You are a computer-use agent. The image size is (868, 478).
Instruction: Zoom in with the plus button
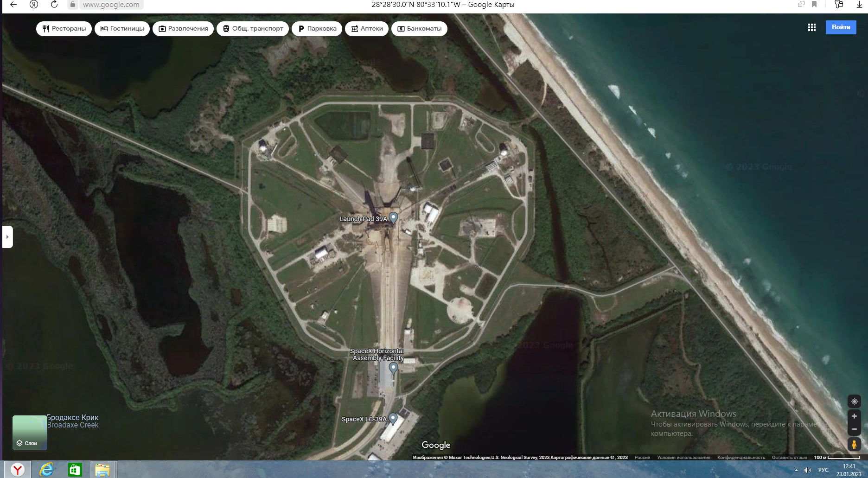pos(854,416)
